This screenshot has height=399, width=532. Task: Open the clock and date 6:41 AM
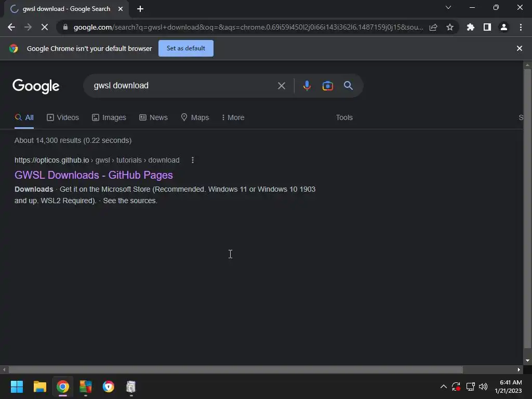point(508,387)
